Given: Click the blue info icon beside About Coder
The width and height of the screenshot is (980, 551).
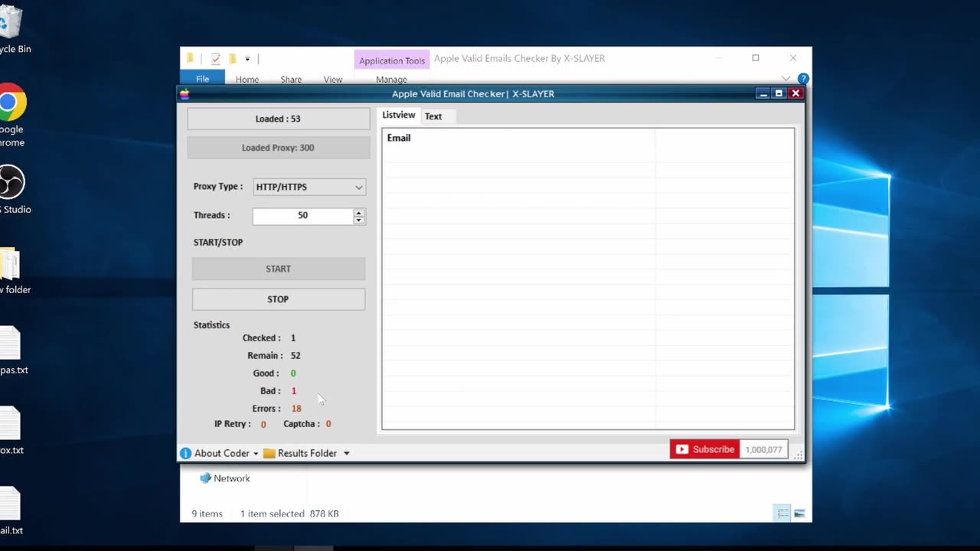Looking at the screenshot, I should coord(185,453).
